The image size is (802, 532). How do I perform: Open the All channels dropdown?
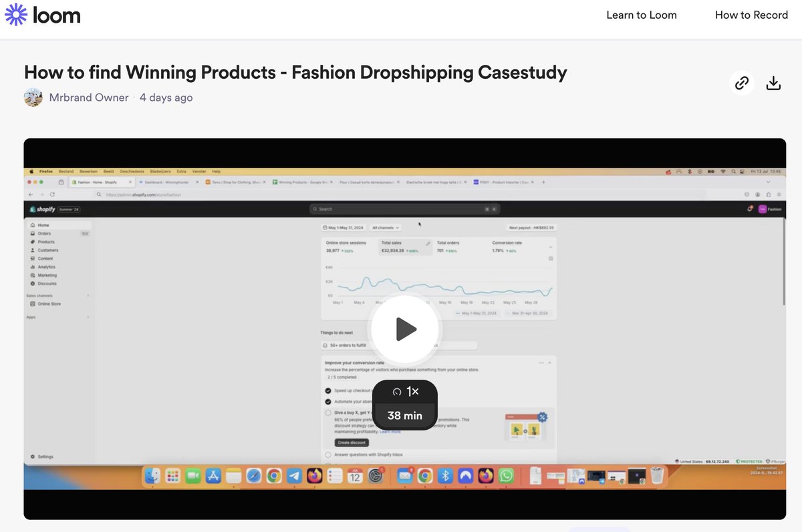click(x=386, y=228)
